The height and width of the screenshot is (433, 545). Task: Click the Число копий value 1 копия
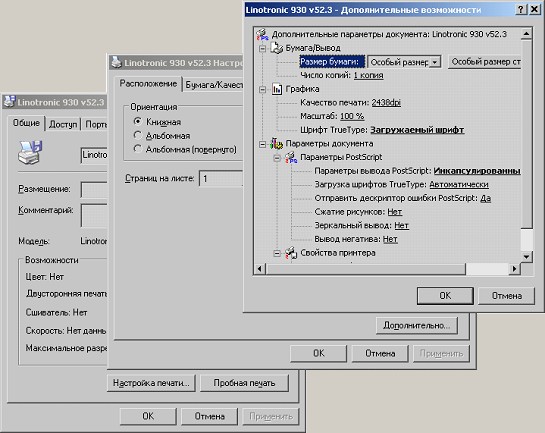click(368, 75)
